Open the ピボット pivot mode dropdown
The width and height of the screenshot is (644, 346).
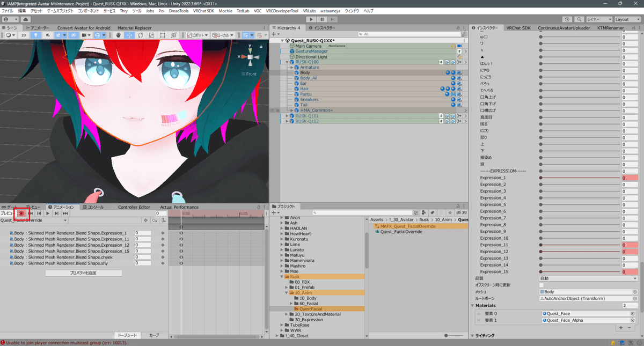click(x=197, y=35)
